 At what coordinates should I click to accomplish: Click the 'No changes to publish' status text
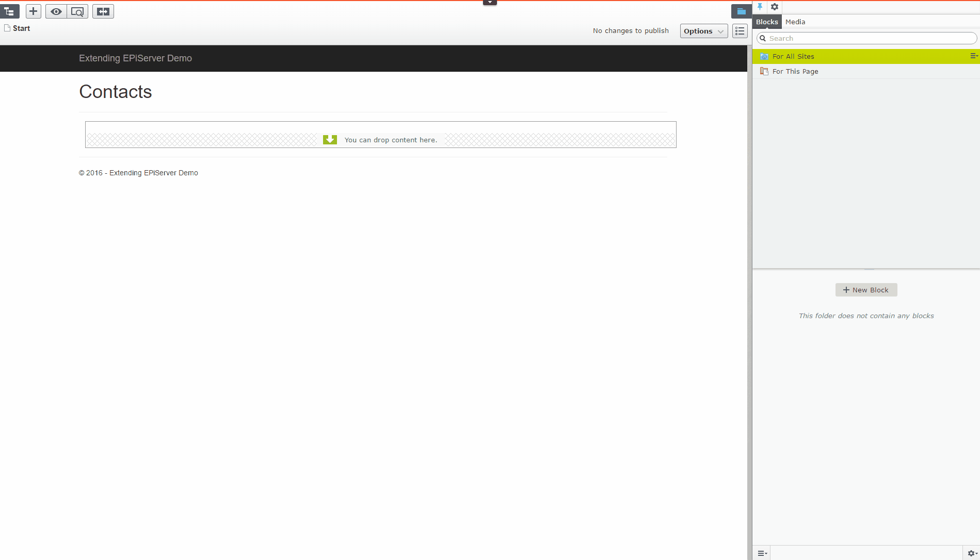click(x=631, y=31)
